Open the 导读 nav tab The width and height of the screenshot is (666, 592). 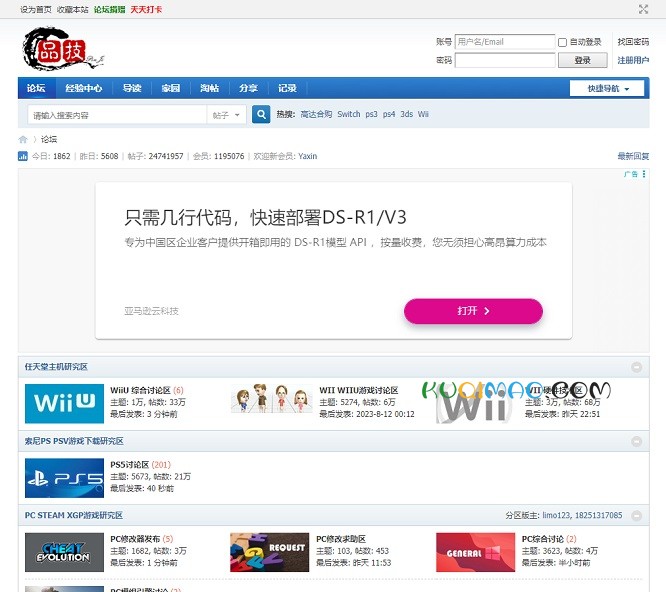click(x=132, y=88)
